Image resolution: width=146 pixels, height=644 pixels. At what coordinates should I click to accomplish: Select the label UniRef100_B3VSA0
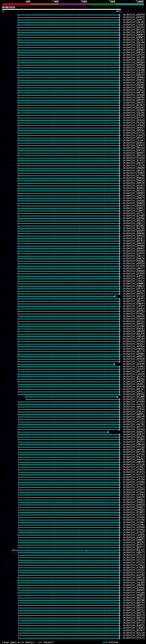(133, 454)
